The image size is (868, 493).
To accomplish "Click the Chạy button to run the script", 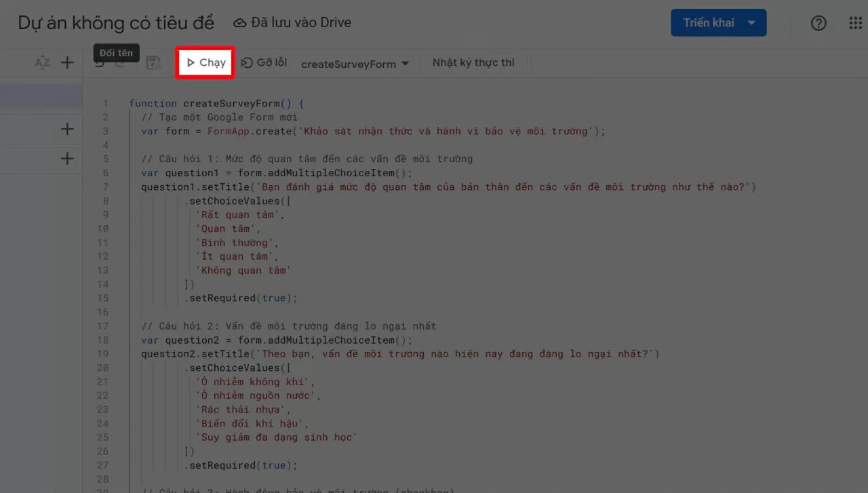I will click(204, 62).
